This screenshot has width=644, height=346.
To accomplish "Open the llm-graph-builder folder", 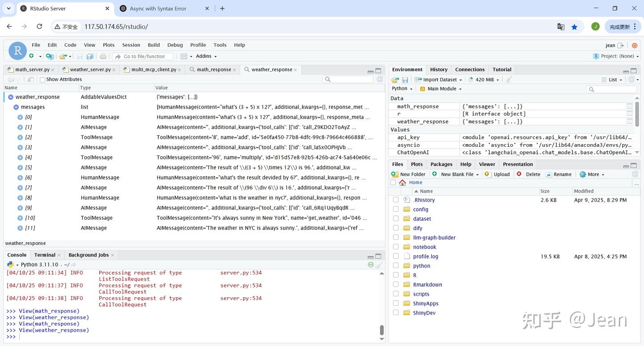I will [434, 238].
